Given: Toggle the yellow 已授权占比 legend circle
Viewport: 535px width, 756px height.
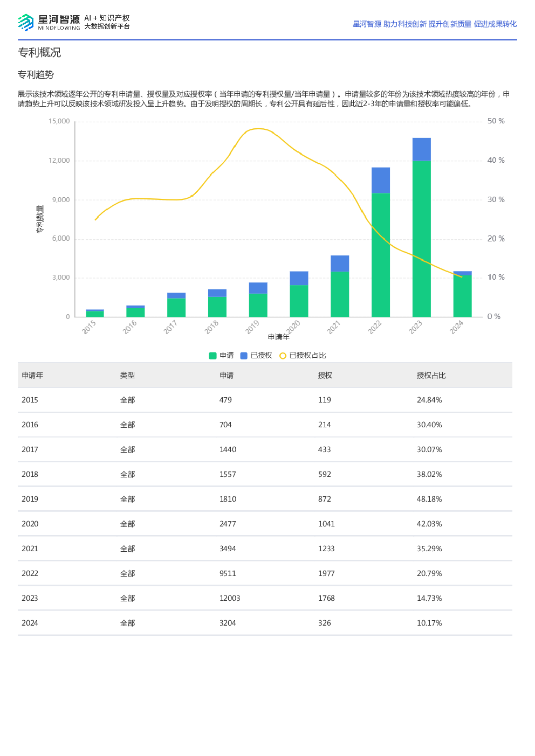Looking at the screenshot, I should [283, 356].
